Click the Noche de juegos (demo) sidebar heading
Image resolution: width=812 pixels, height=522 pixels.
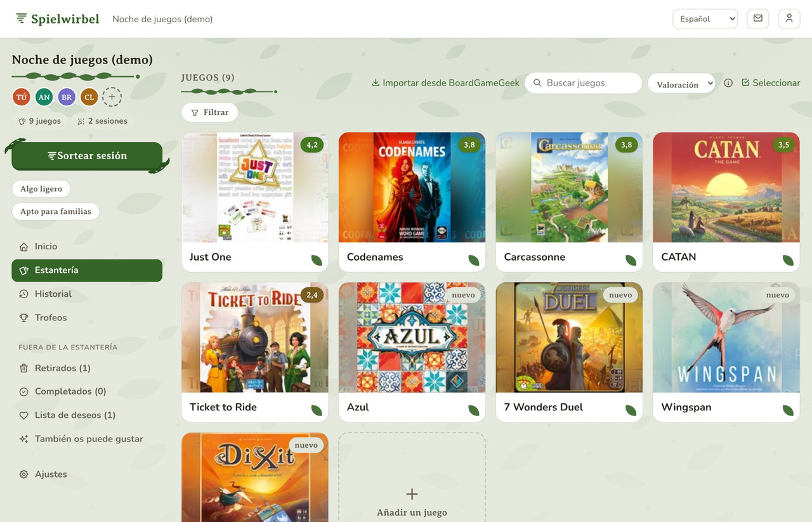coord(82,60)
